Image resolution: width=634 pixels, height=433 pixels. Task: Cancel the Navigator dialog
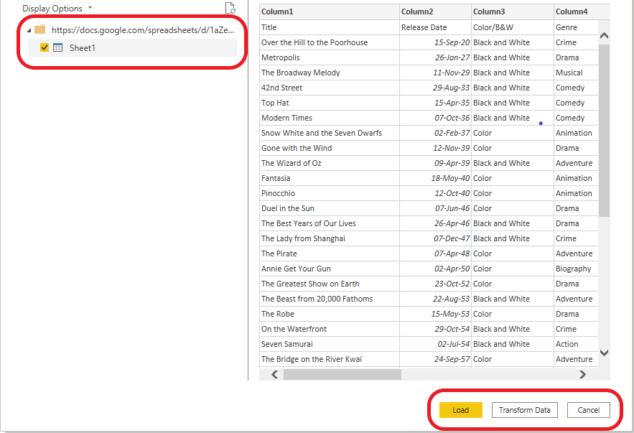coord(588,410)
